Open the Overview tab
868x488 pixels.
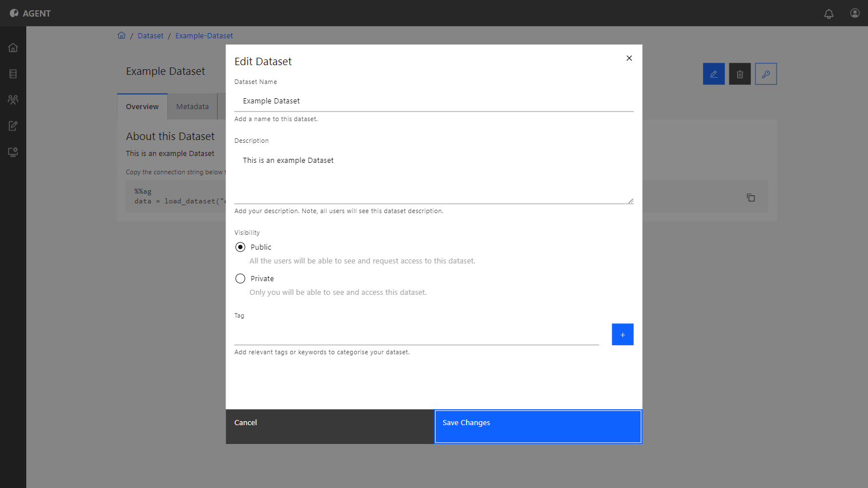click(142, 106)
